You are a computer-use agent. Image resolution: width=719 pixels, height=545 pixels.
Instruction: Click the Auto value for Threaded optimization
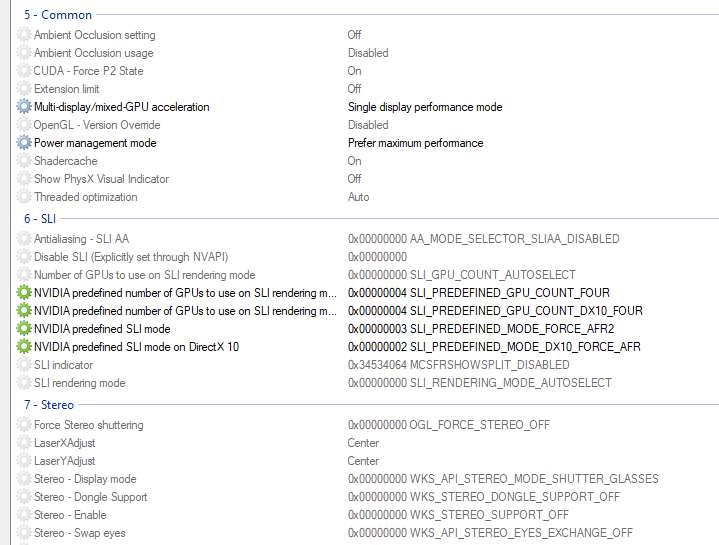[358, 197]
